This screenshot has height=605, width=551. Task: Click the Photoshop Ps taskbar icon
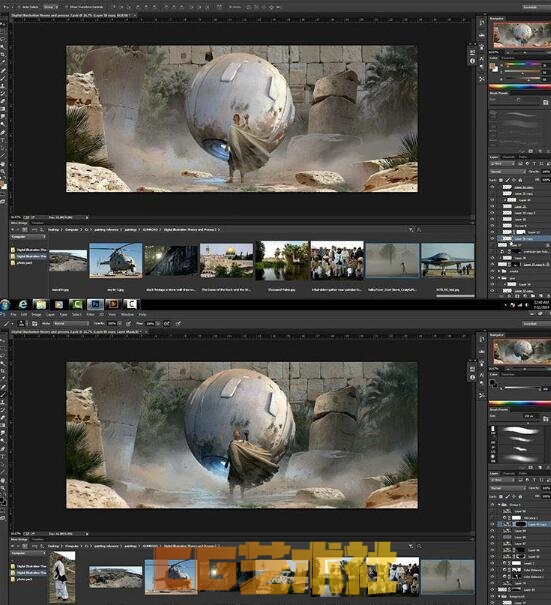[95, 304]
